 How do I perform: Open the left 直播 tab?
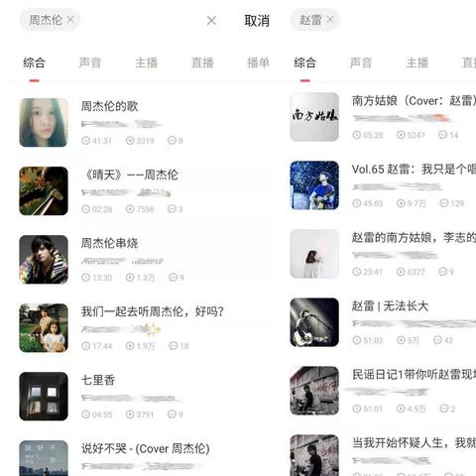(202, 62)
